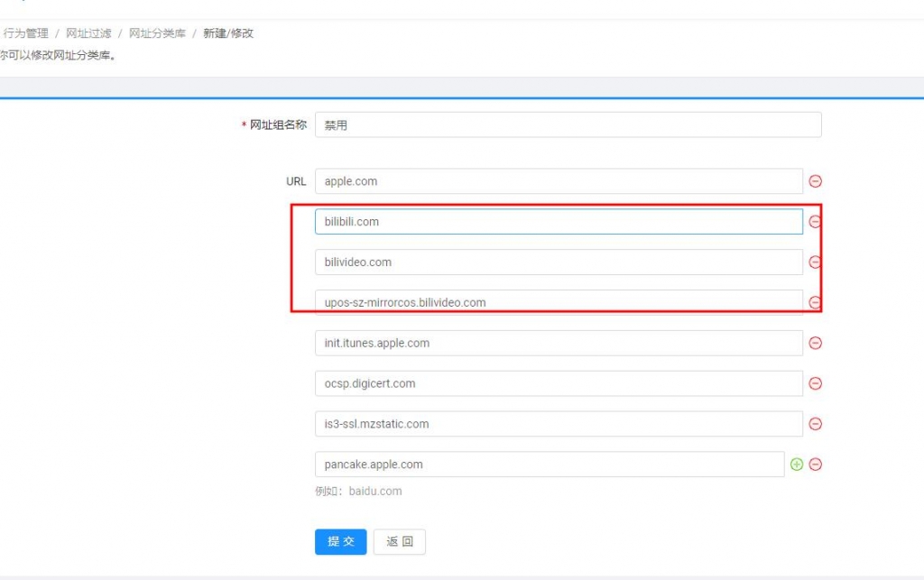Viewport: 924px width, 580px height.
Task: Navigate to 网址分类库 breadcrumb
Action: click(157, 33)
